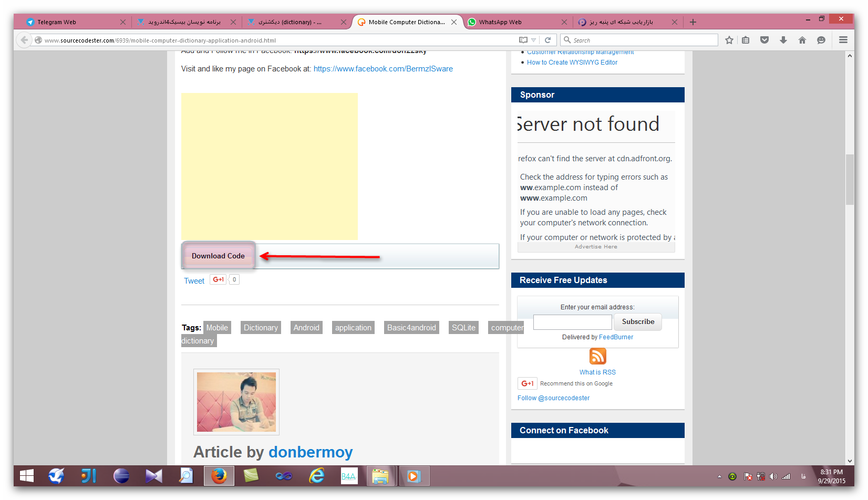
Task: Reload the current page
Action: tap(547, 40)
